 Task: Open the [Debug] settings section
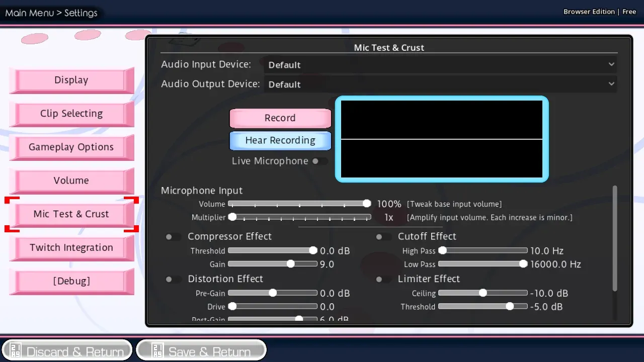pos(71,281)
